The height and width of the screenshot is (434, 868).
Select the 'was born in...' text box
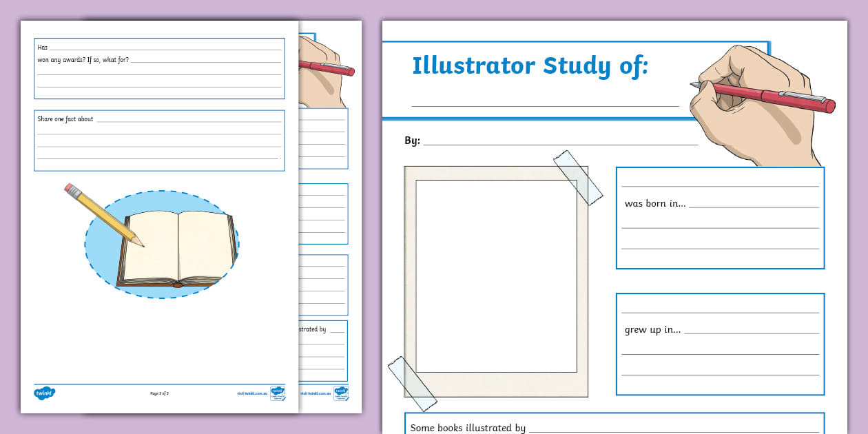tap(719, 218)
